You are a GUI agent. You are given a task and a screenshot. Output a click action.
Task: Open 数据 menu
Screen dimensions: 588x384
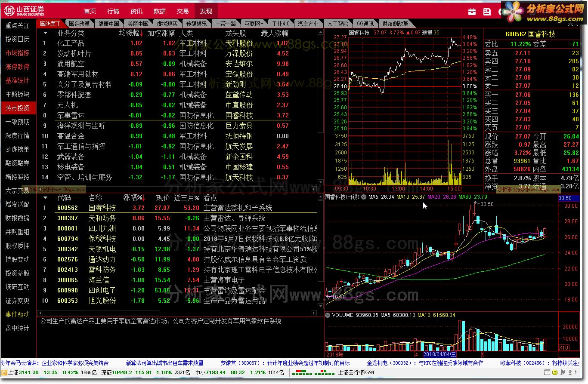coord(160,11)
